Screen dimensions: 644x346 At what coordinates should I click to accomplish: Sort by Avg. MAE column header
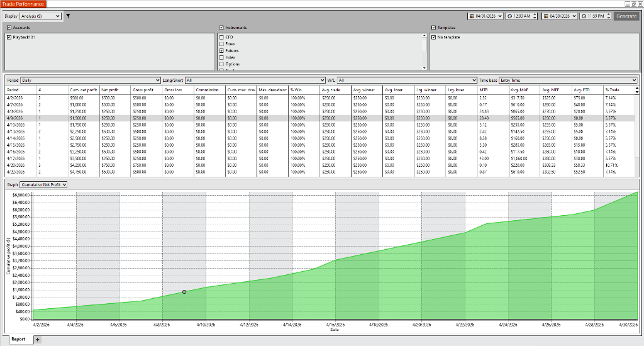[525, 90]
